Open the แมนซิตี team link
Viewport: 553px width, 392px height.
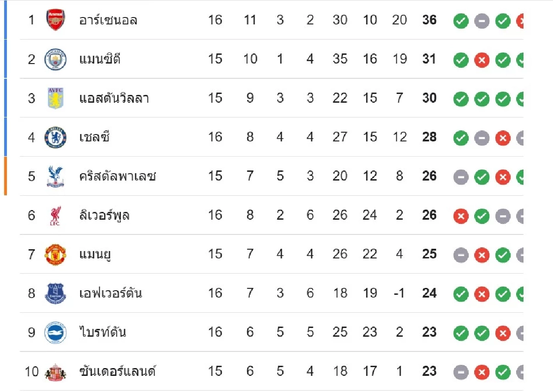tap(100, 59)
